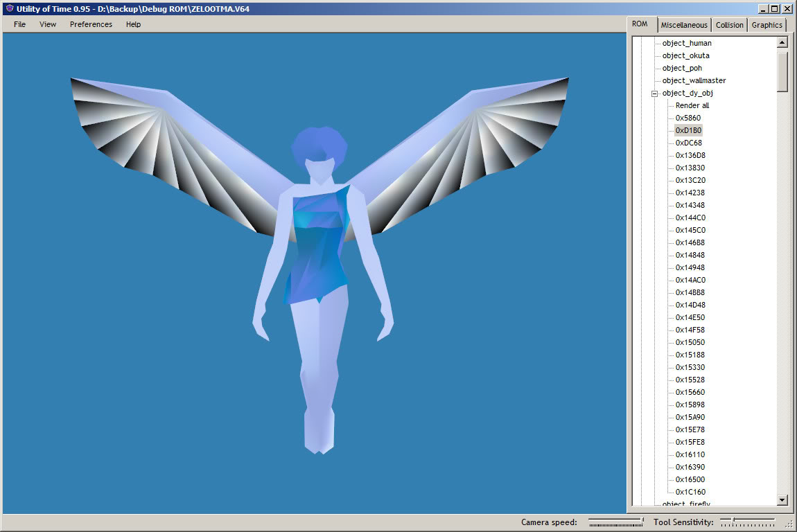Select display list 0xDC68
The image size is (797, 532).
(688, 143)
